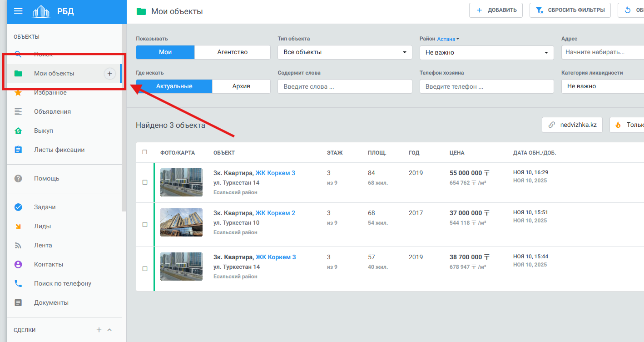The image size is (644, 342).
Task: Open the Выкуп section in sidebar
Action: [x=43, y=131]
